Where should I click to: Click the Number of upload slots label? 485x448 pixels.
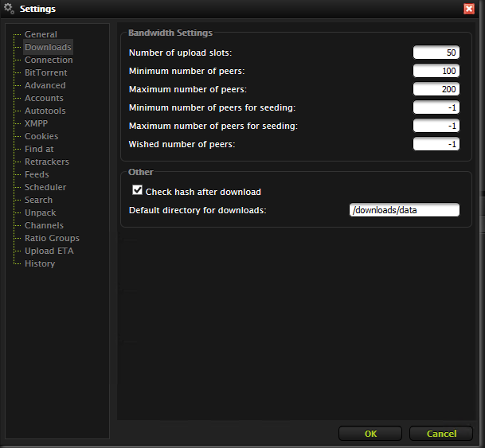tap(180, 53)
